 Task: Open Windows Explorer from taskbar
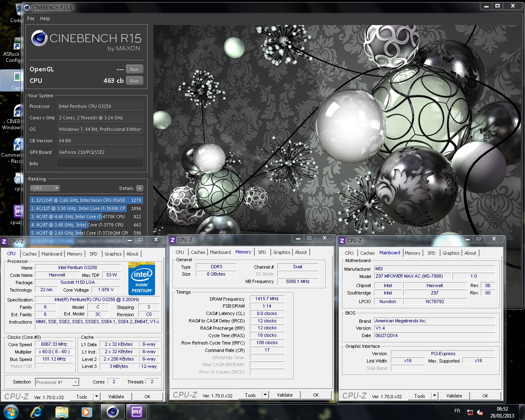tap(62, 412)
